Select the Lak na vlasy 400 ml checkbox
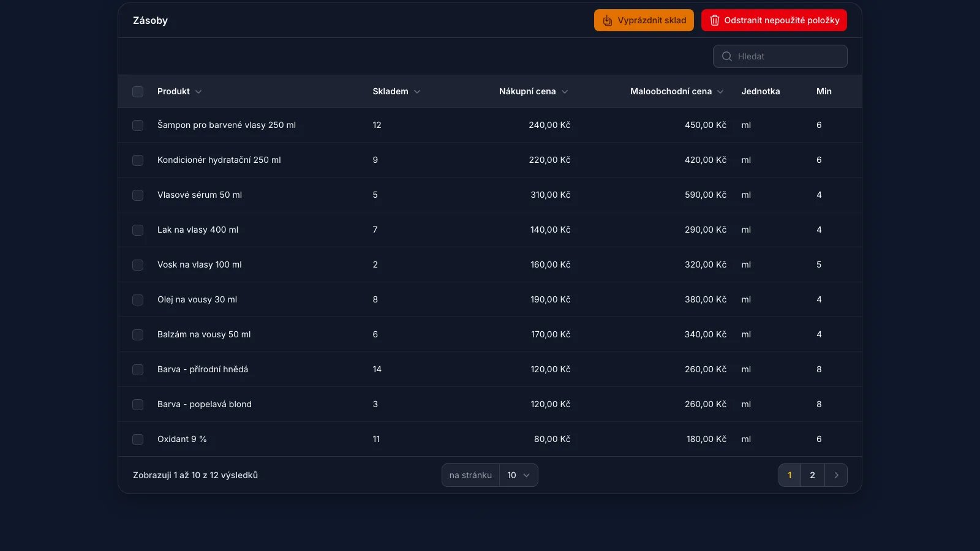This screenshot has height=551, width=980. click(138, 230)
